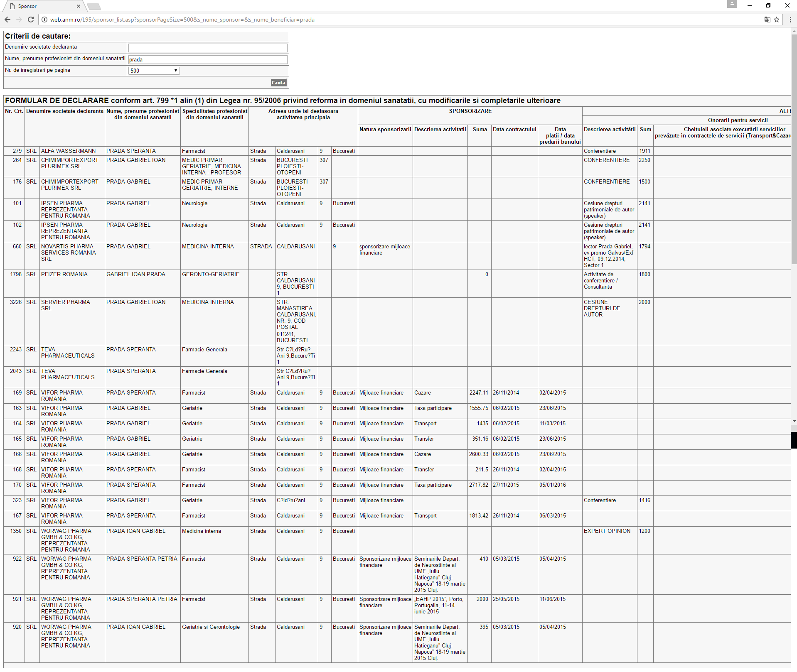797x672 pixels.
Task: Click the Denumire societate declaranta input field
Action: (x=208, y=48)
